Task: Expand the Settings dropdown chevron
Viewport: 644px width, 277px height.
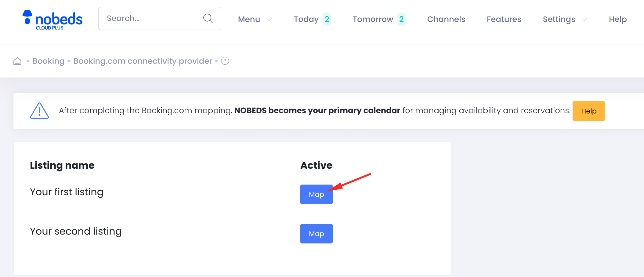Action: pyautogui.click(x=584, y=20)
